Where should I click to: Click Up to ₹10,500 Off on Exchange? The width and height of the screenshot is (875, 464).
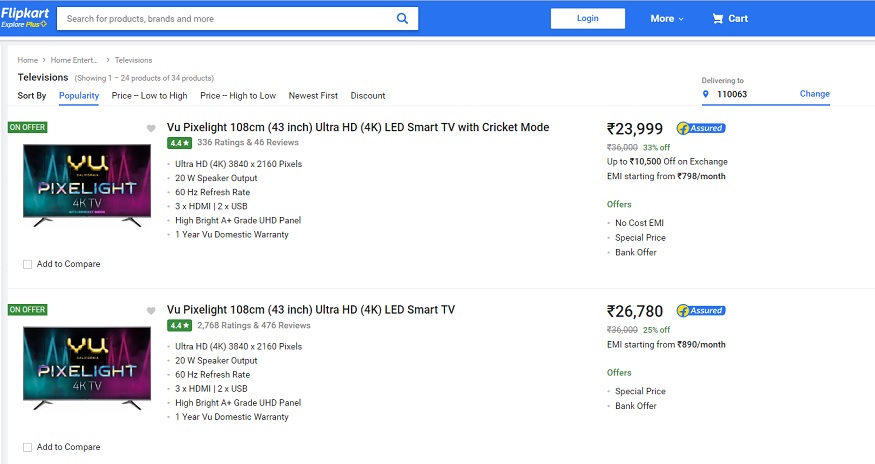[667, 162]
